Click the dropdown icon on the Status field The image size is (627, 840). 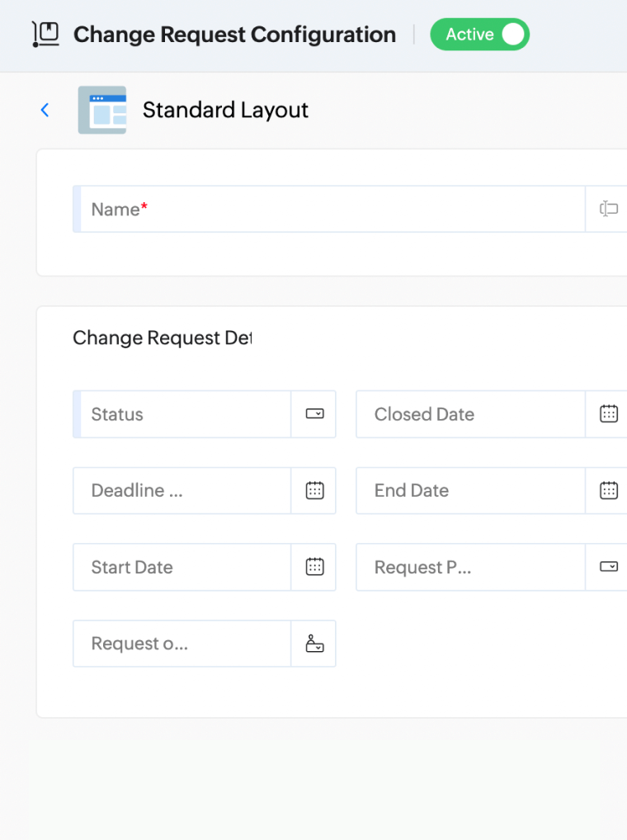point(313,414)
